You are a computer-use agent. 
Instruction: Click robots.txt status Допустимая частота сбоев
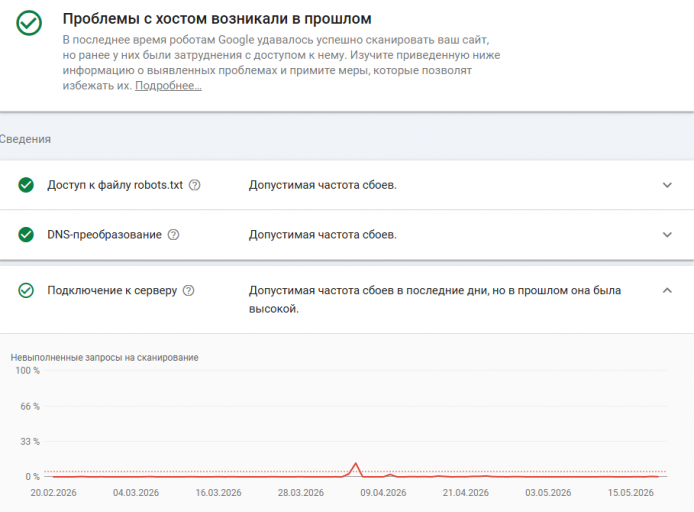(x=323, y=185)
